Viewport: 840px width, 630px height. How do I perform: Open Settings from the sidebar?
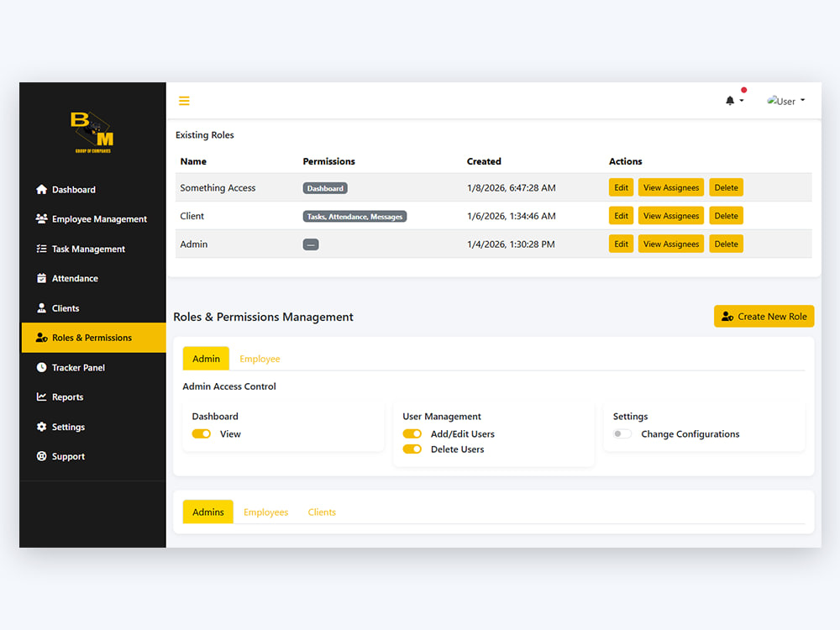[x=94, y=427]
